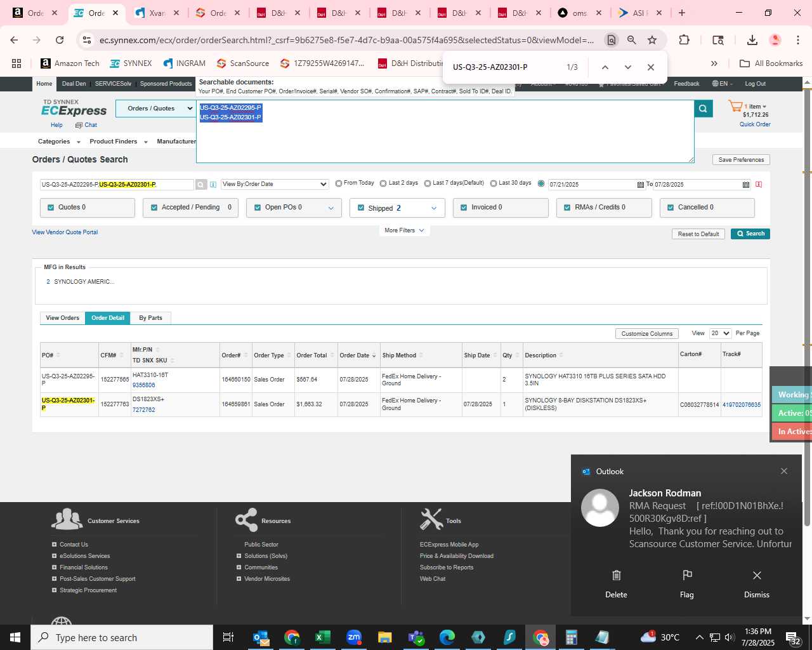812x650 pixels.
Task: Close the Outlook notification popup
Action: [784, 471]
